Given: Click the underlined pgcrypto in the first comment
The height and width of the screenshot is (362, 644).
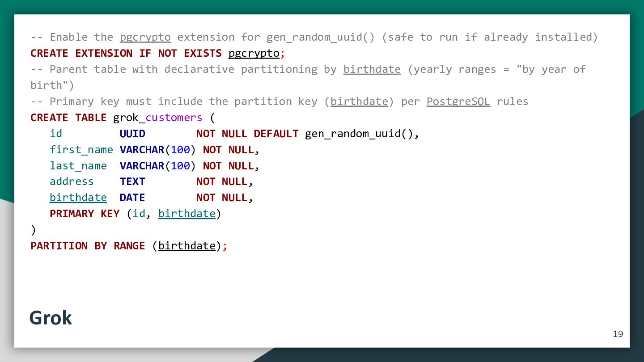Looking at the screenshot, I should 145,37.
